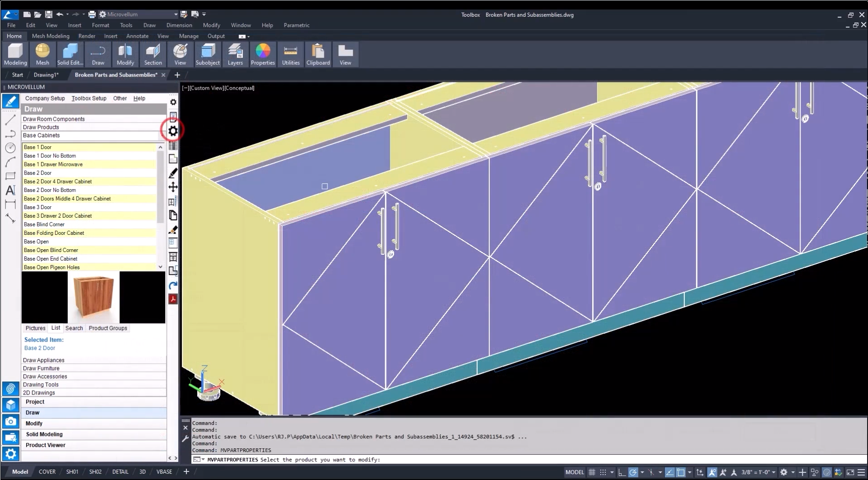Select Base Blind Corner in product list
Image resolution: width=868 pixels, height=480 pixels.
click(89, 224)
